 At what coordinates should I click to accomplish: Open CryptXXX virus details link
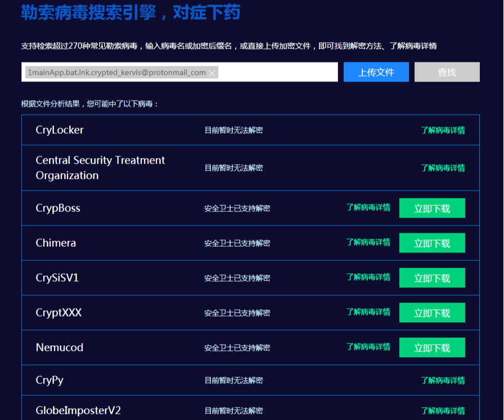[368, 312]
